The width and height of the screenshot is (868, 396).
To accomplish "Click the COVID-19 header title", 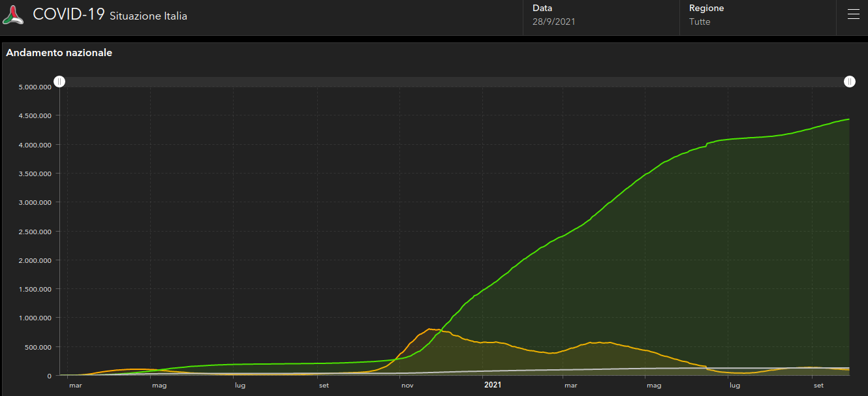I will tap(69, 14).
